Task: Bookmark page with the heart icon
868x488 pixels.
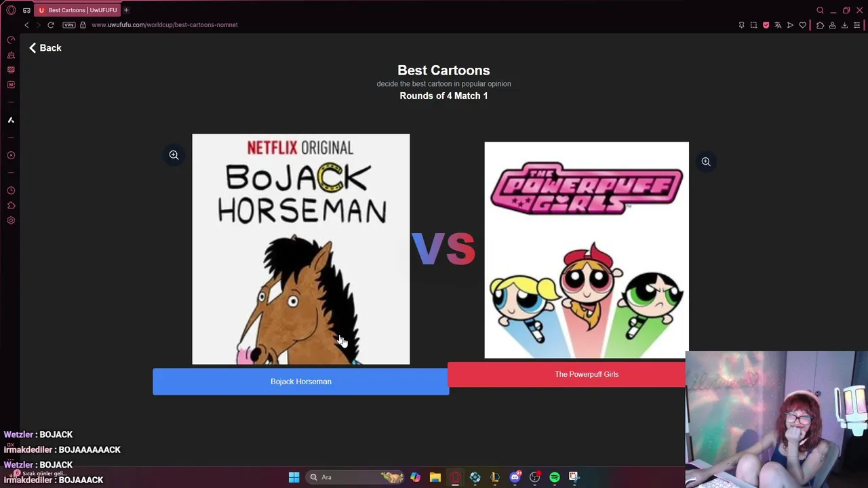Action: point(803,25)
